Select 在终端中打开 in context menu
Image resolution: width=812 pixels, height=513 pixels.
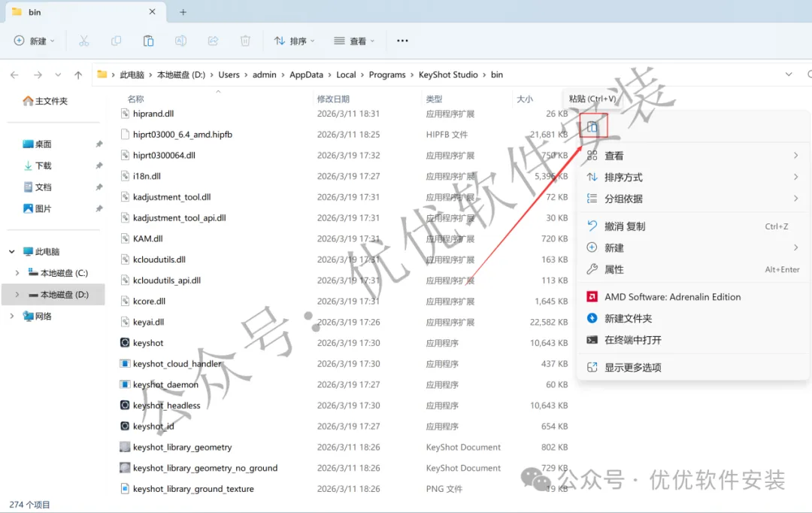point(693,340)
